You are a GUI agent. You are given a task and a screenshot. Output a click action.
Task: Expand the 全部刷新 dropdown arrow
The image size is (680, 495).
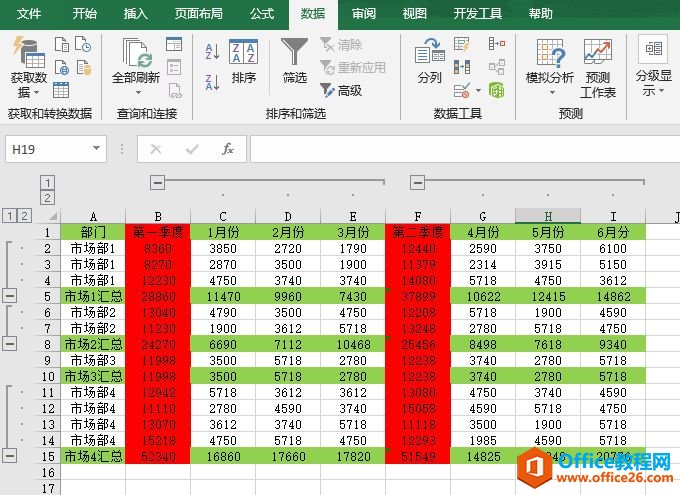pyautogui.click(x=138, y=92)
